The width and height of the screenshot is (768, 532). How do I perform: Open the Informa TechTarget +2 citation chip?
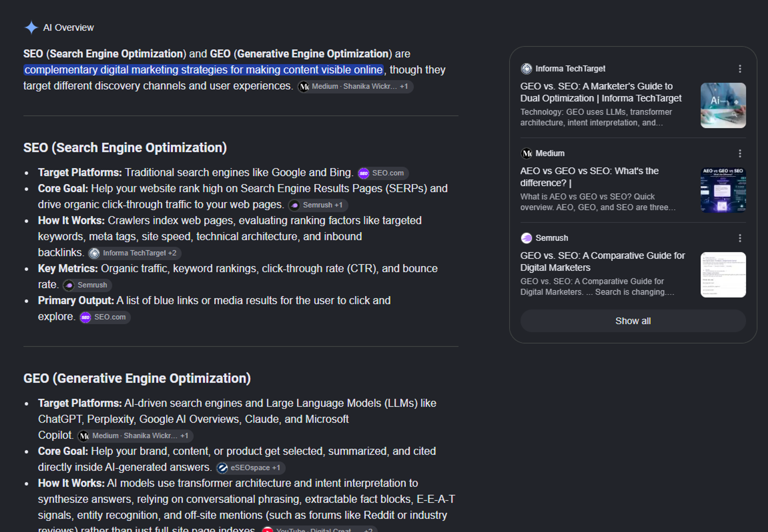(135, 253)
